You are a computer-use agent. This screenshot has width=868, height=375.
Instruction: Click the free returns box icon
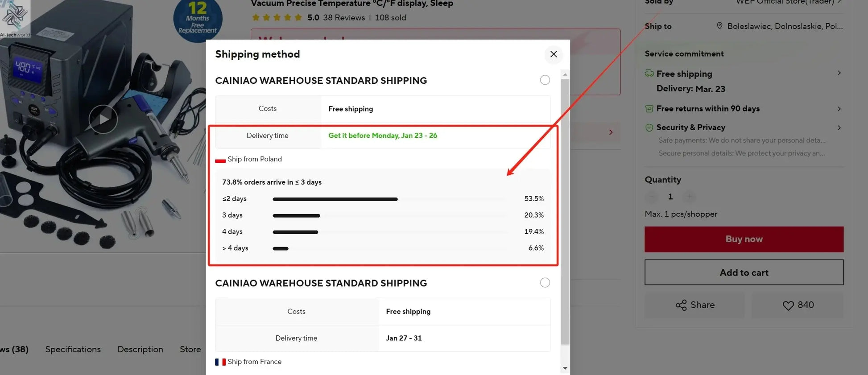649,109
